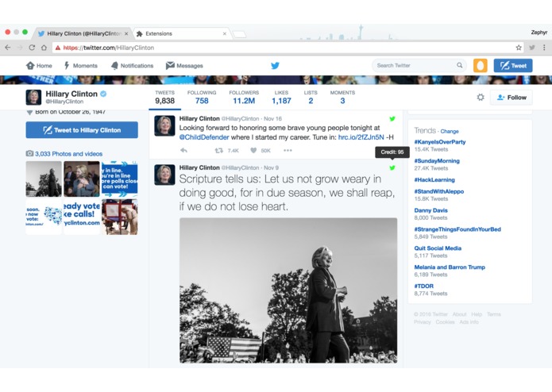Close the Hillary Clinton browser tab
The width and height of the screenshot is (552, 392).
126,34
